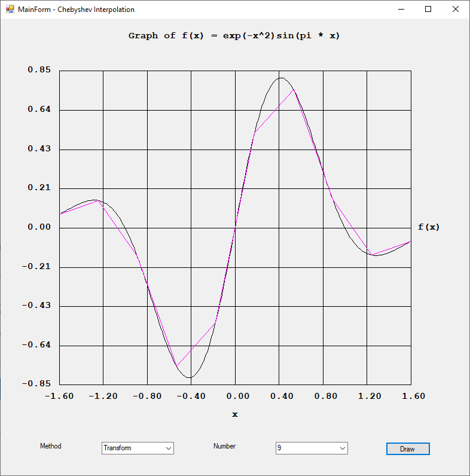Click the Number label

(x=224, y=446)
